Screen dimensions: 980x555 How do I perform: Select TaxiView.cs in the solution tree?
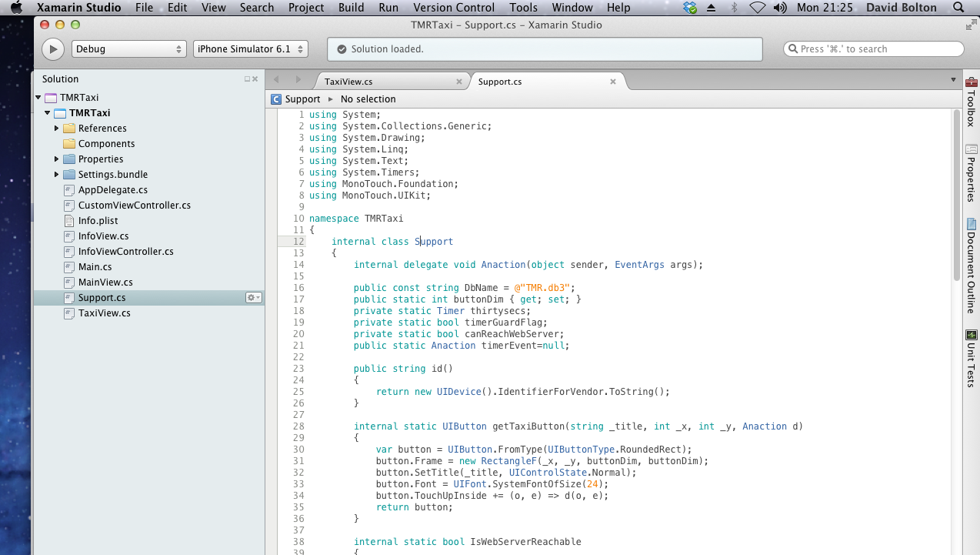tap(104, 313)
